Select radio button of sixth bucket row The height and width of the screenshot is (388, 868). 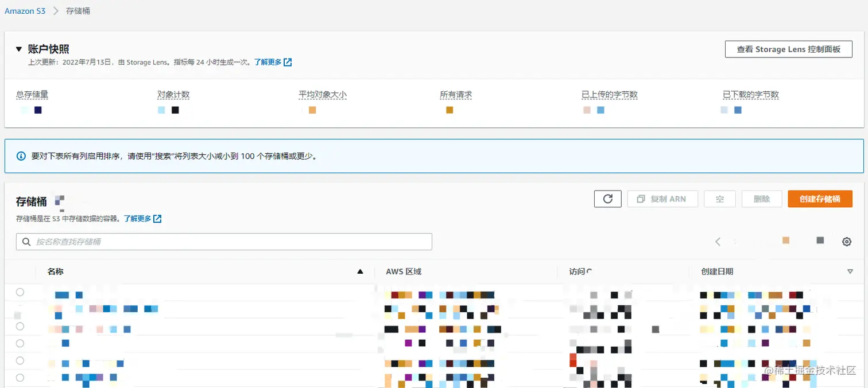20,378
